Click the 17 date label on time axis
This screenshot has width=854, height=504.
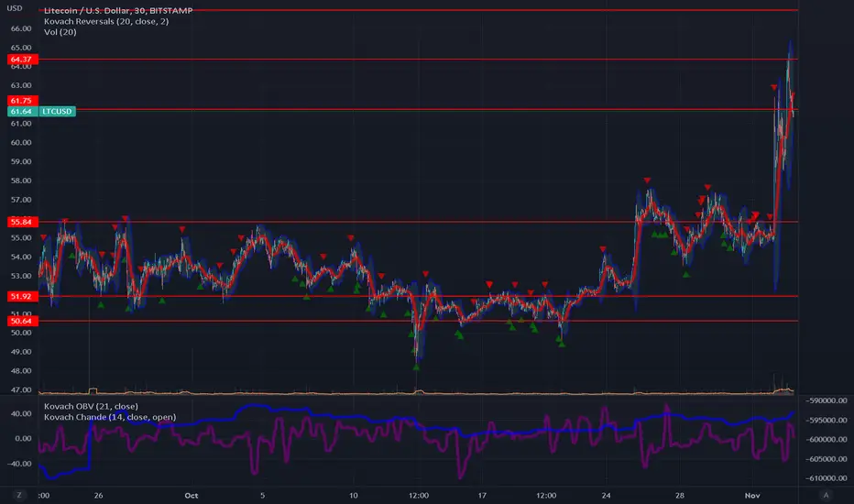point(482,495)
